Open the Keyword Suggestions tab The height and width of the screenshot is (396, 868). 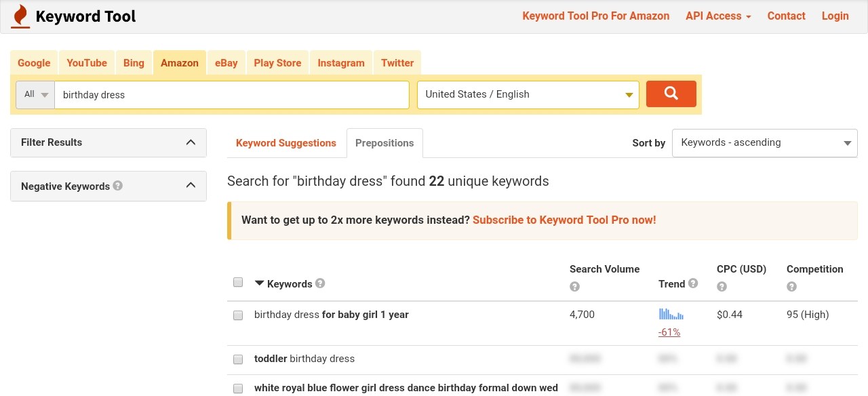(x=286, y=143)
